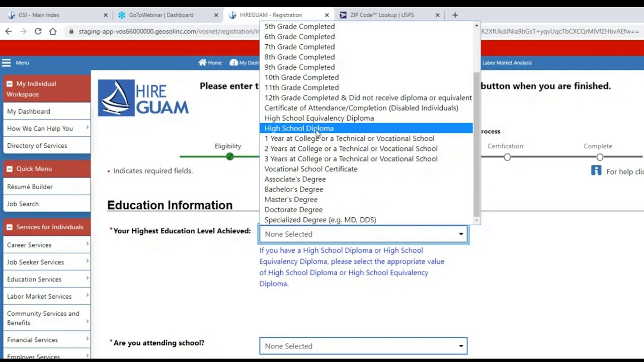The width and height of the screenshot is (644, 362).
Task: Select 3 Years at College option
Action: coord(366,159)
